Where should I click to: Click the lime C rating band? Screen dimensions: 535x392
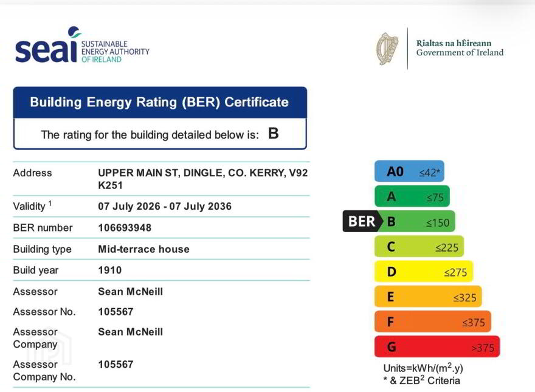point(419,246)
